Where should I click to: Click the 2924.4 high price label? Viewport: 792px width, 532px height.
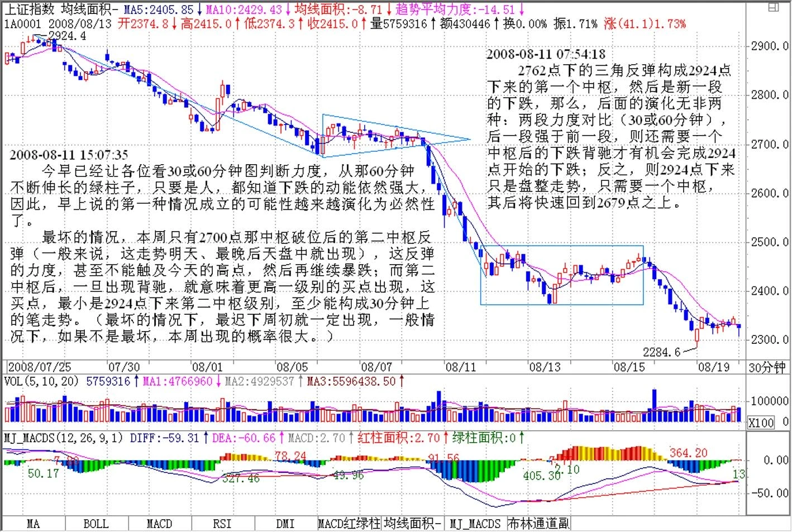coord(67,36)
